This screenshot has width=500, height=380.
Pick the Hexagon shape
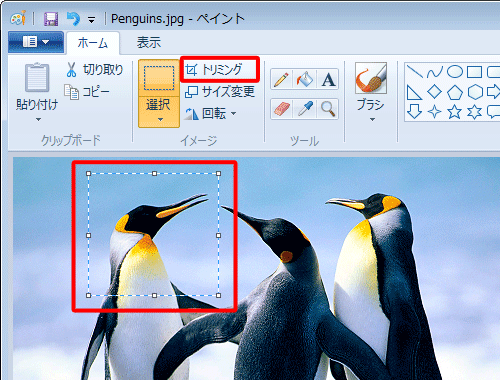pos(475,92)
